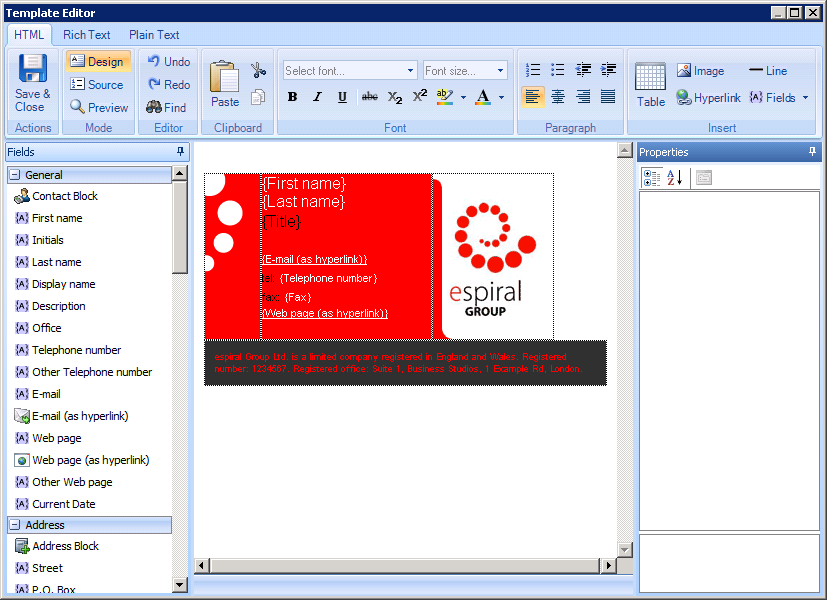The width and height of the screenshot is (827, 600).
Task: Pin the Fields panel
Action: [180, 152]
